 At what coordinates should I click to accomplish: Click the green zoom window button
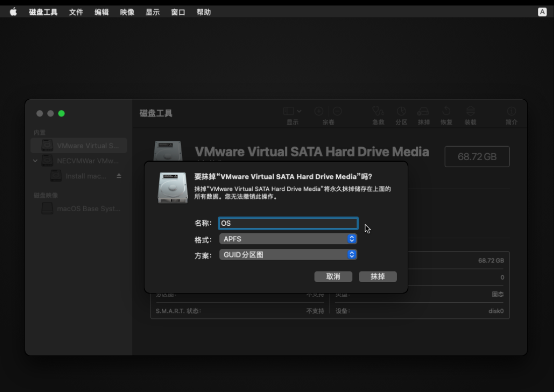[x=61, y=113]
